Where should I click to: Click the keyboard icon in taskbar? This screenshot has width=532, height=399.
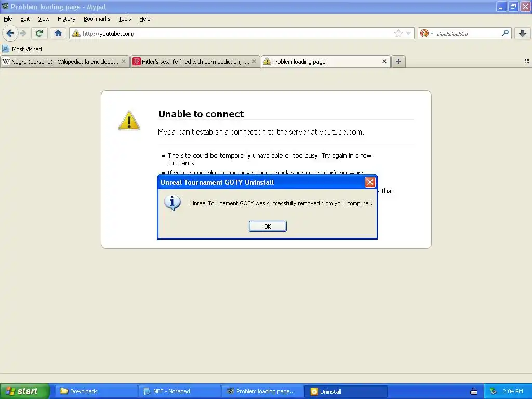tap(474, 392)
